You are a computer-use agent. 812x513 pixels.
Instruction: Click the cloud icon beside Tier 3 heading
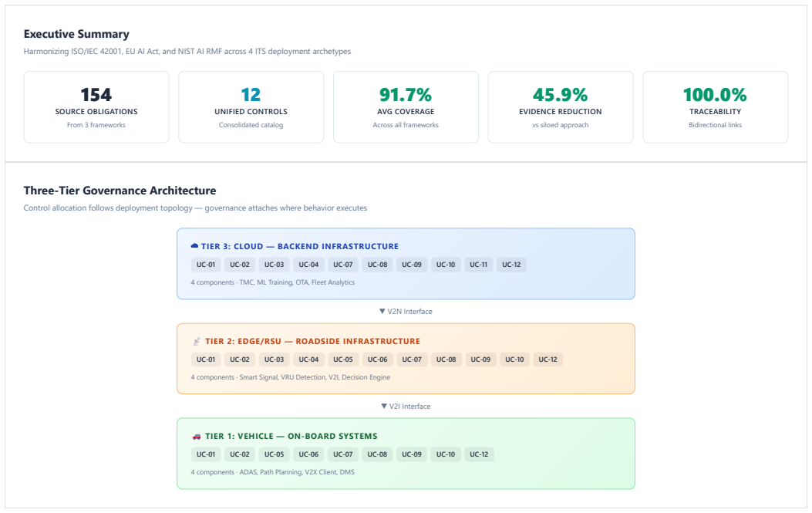tap(195, 246)
